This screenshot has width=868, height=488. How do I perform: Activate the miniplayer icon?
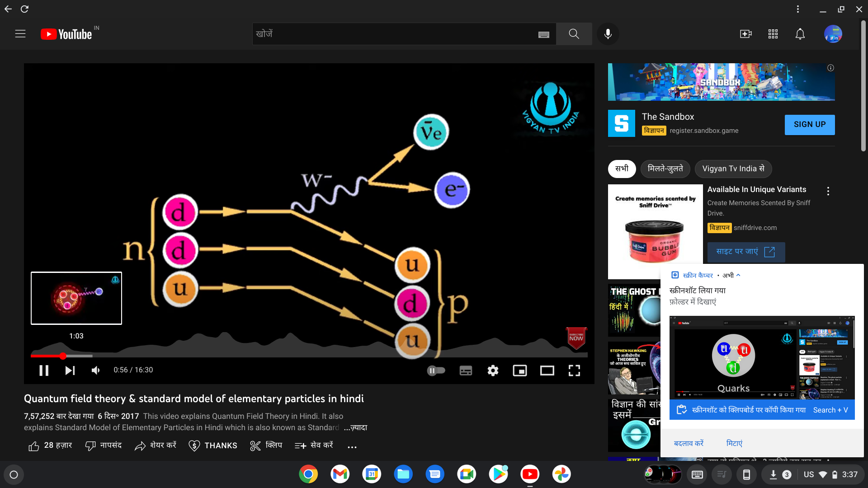[520, 371]
